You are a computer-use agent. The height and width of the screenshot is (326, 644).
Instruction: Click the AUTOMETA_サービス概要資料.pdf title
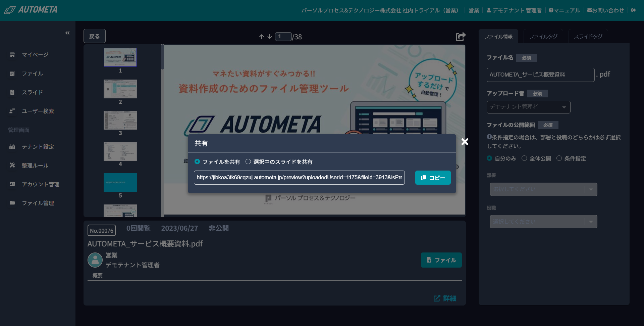(x=145, y=244)
